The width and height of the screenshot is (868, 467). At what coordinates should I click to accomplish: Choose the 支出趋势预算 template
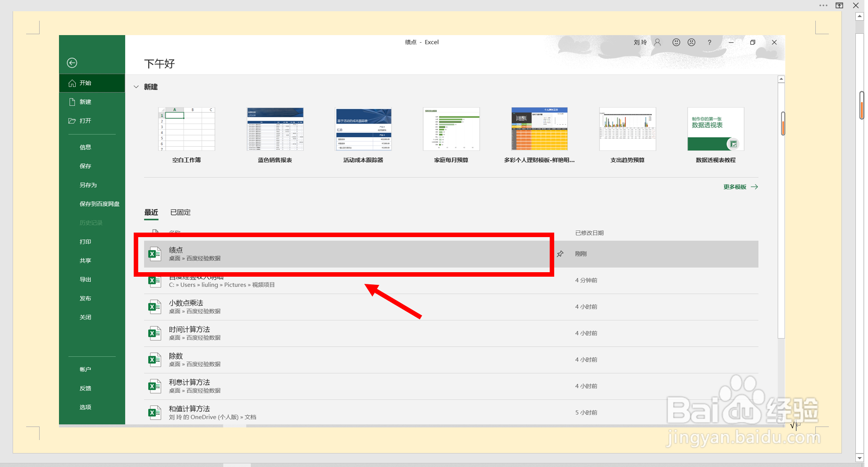point(628,135)
